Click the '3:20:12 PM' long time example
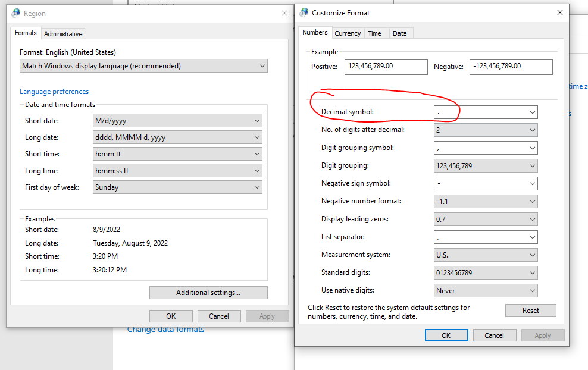 (x=110, y=270)
